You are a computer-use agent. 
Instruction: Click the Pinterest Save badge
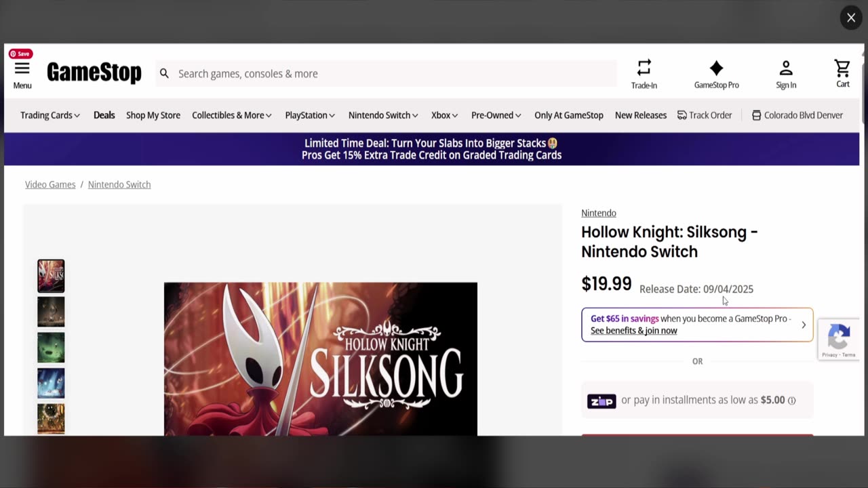click(20, 54)
